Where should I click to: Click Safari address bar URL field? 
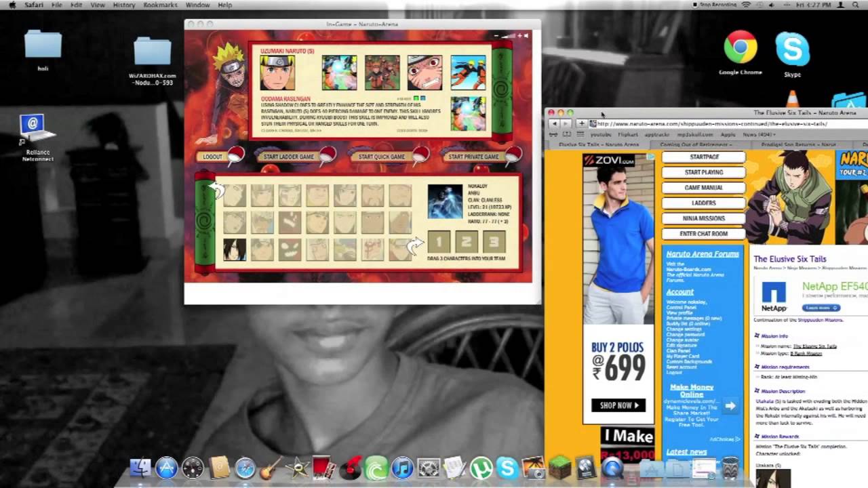point(728,123)
